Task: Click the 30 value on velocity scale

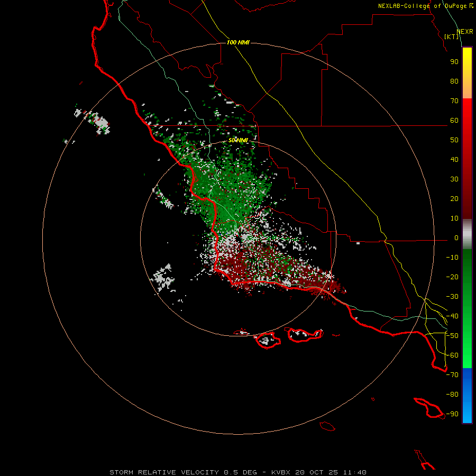Action: click(x=454, y=179)
